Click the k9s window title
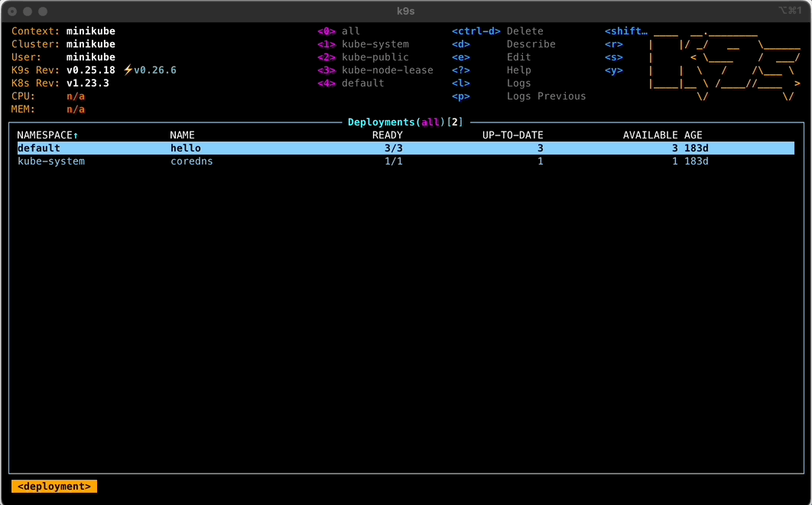The image size is (812, 505). [x=405, y=11]
